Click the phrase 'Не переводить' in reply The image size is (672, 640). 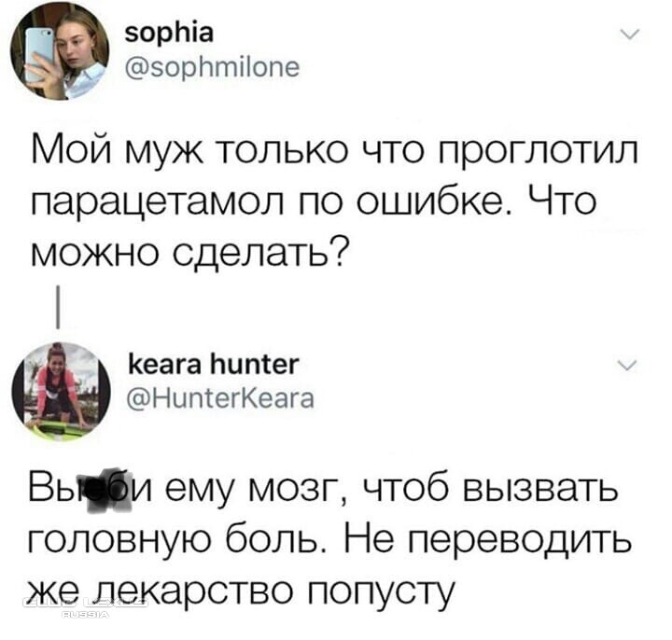(x=488, y=538)
